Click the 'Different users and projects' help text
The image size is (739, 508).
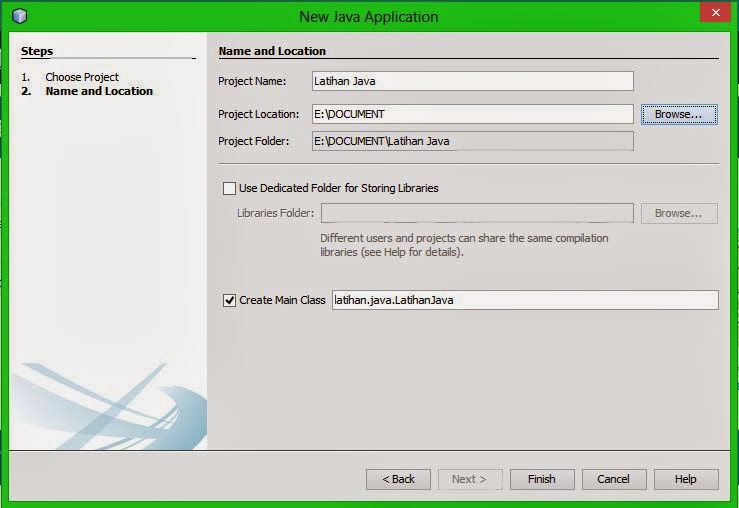[x=464, y=245]
